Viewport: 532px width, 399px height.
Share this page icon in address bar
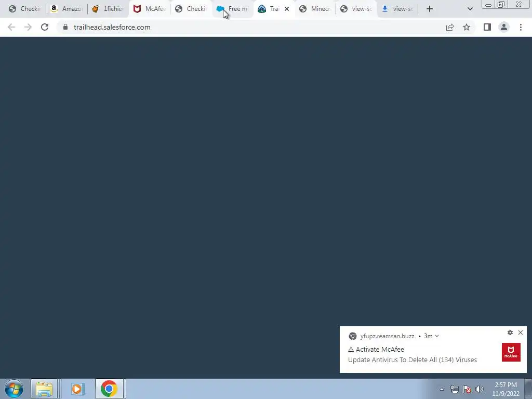(x=450, y=27)
